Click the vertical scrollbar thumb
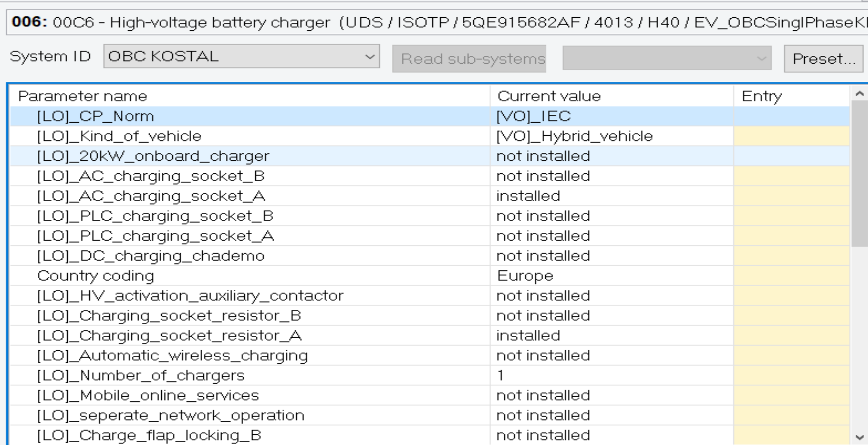Image resolution: width=868 pixels, height=445 pixels. pyautogui.click(x=859, y=173)
